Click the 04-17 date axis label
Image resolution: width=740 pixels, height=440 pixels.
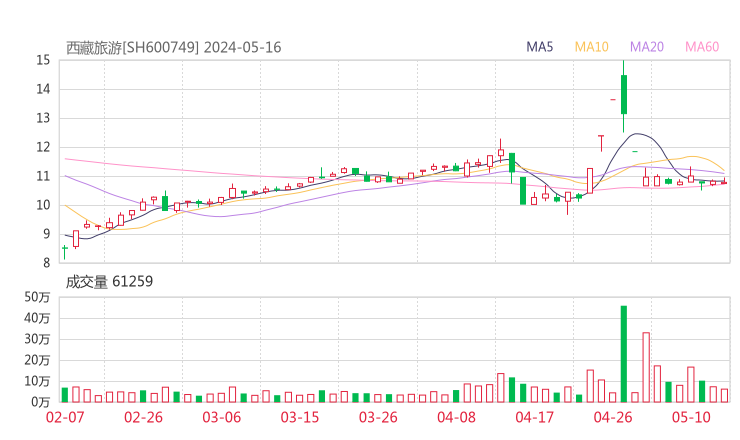click(535, 417)
